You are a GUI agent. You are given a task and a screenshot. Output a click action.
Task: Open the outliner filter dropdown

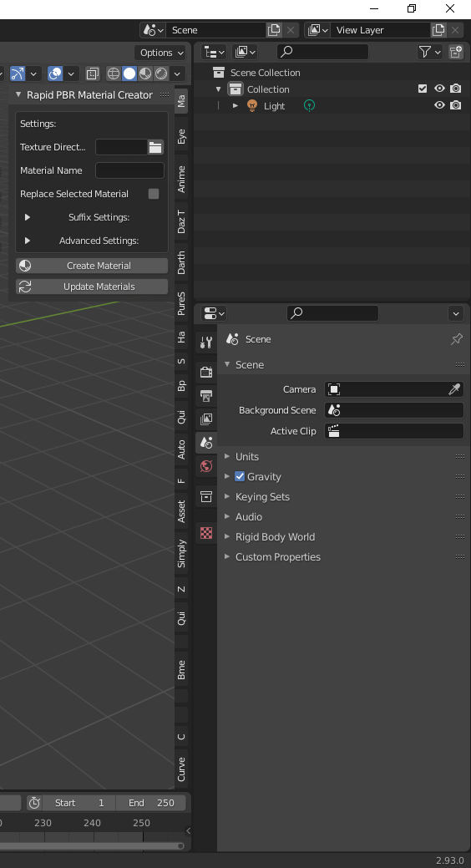point(429,52)
